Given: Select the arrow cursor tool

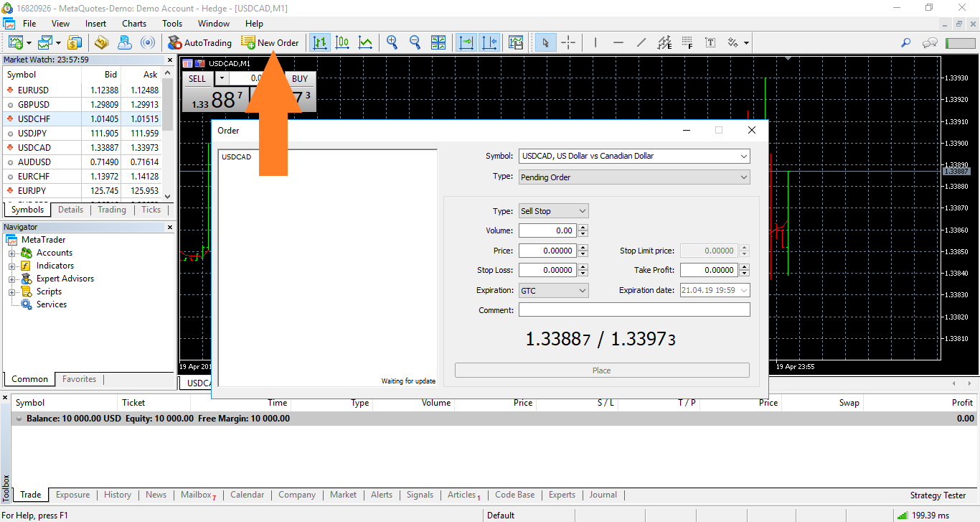Looking at the screenshot, I should click(545, 42).
